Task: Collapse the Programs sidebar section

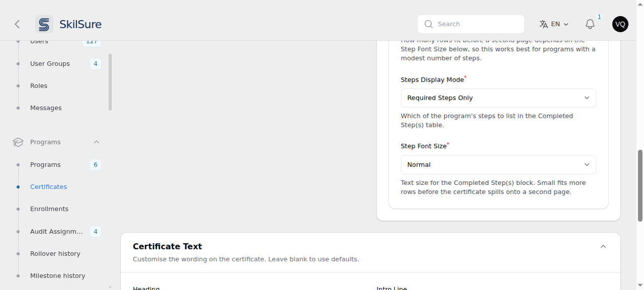Action: click(x=97, y=142)
